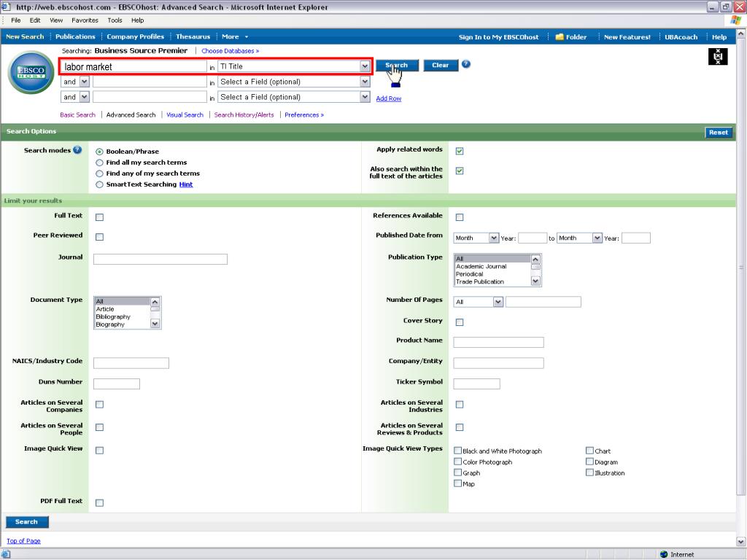Click the Clear button
The image size is (747, 560).
pos(440,65)
